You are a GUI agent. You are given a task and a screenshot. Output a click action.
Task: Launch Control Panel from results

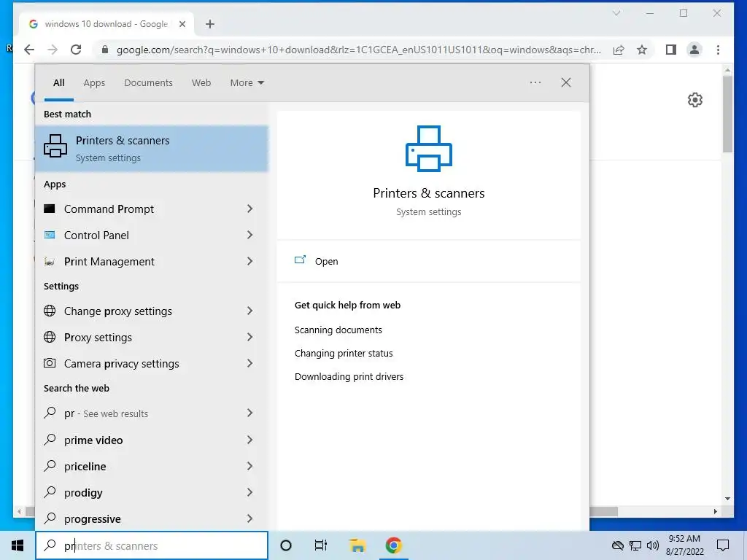96,236
